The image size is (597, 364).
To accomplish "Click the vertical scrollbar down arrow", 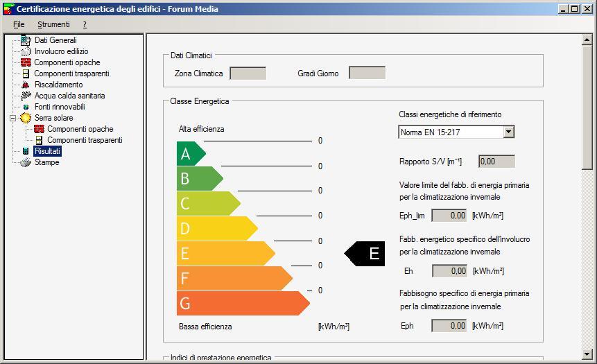I will tap(587, 358).
